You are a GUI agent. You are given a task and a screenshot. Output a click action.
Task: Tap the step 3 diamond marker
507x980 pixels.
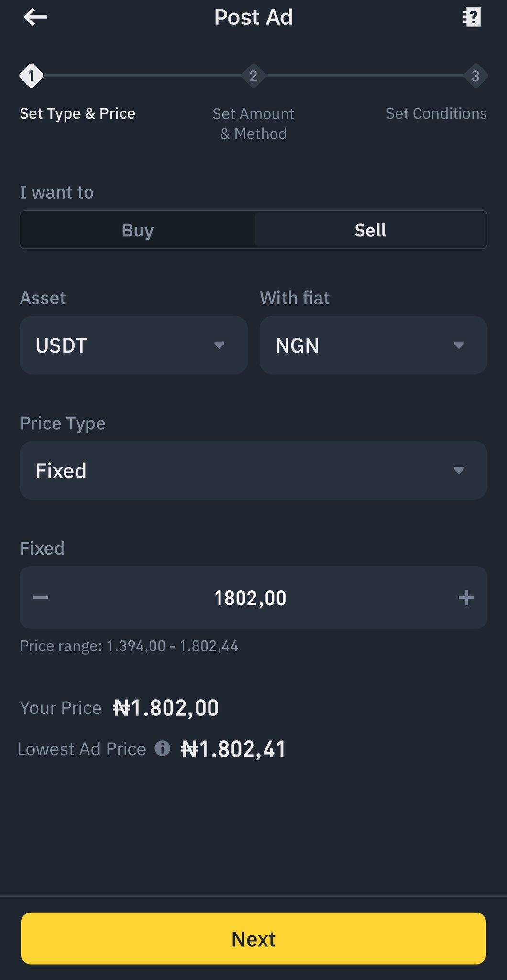coord(475,76)
